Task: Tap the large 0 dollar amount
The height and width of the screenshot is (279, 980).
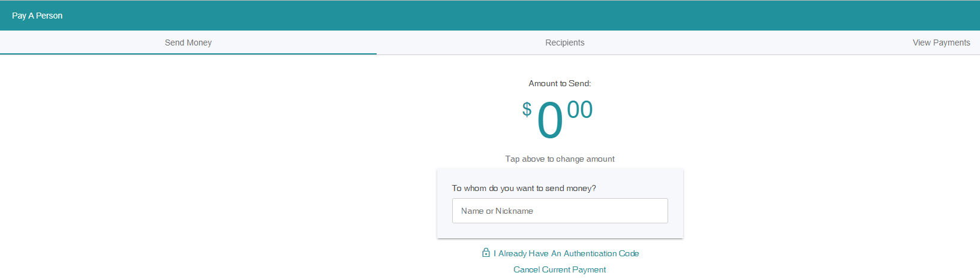Action: click(550, 121)
